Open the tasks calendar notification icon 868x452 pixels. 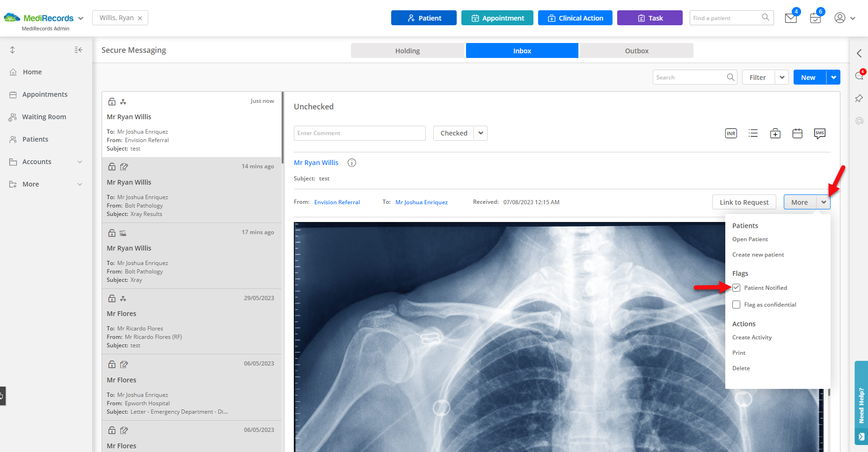point(816,18)
